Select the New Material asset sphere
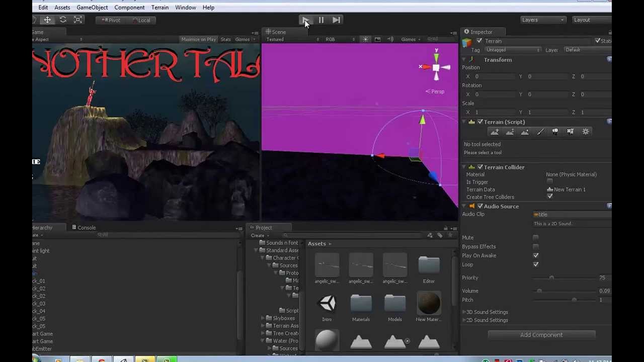 tap(429, 307)
